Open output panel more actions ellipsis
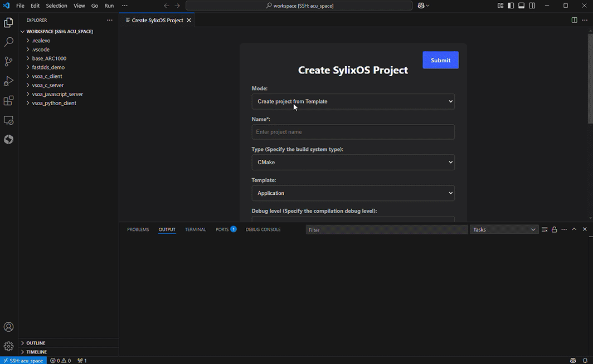Viewport: 593px width, 364px height. pyautogui.click(x=564, y=229)
